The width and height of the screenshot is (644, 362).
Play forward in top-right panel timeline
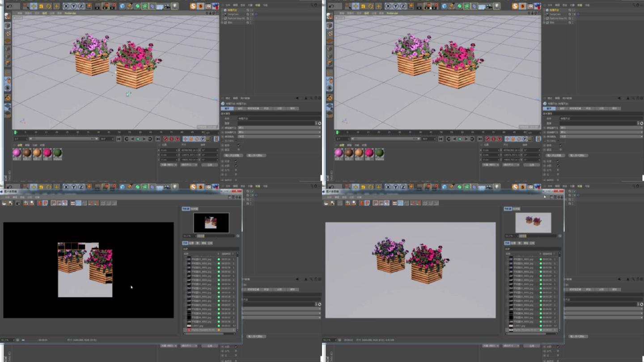point(460,139)
